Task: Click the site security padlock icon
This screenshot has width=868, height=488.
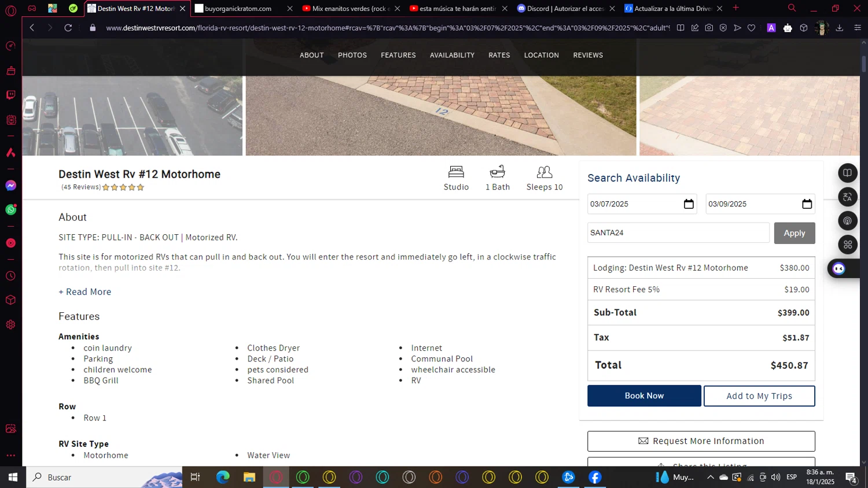Action: click(93, 28)
